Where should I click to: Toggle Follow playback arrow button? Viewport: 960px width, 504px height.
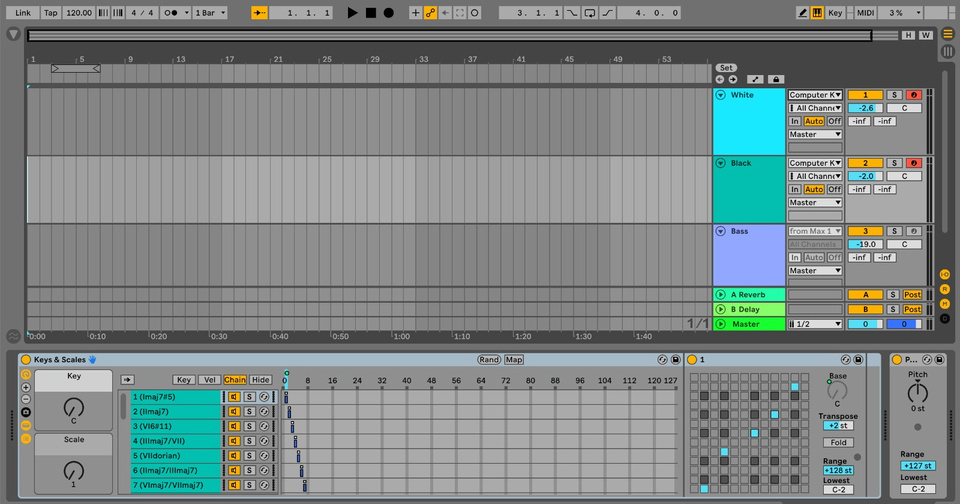259,13
